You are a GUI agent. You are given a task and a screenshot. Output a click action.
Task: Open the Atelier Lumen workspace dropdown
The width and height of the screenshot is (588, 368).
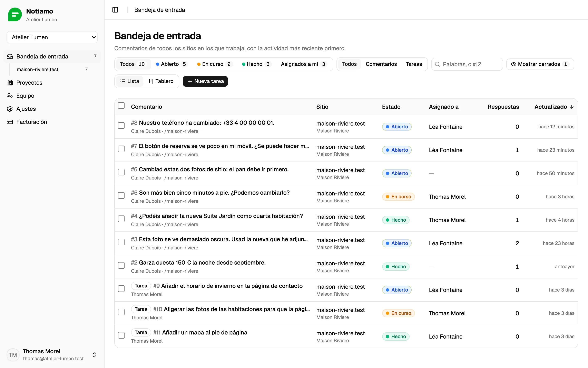click(x=52, y=37)
